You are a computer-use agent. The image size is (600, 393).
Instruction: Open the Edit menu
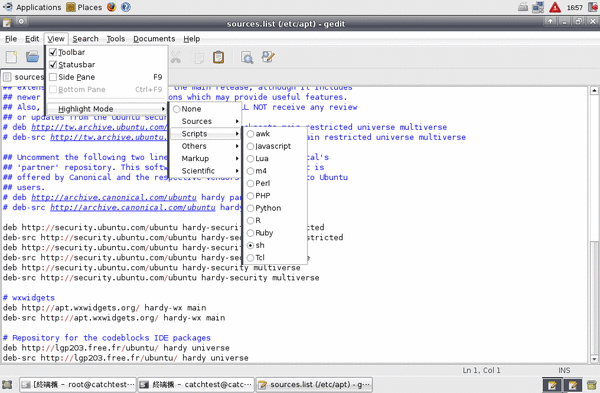click(x=32, y=39)
